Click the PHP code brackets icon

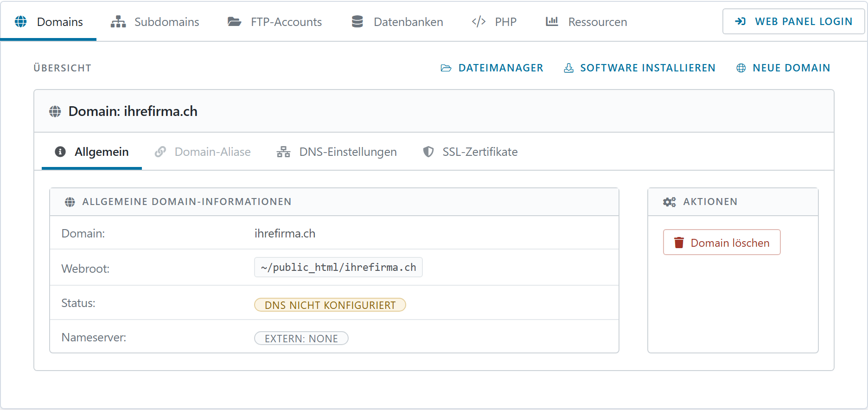(x=479, y=22)
